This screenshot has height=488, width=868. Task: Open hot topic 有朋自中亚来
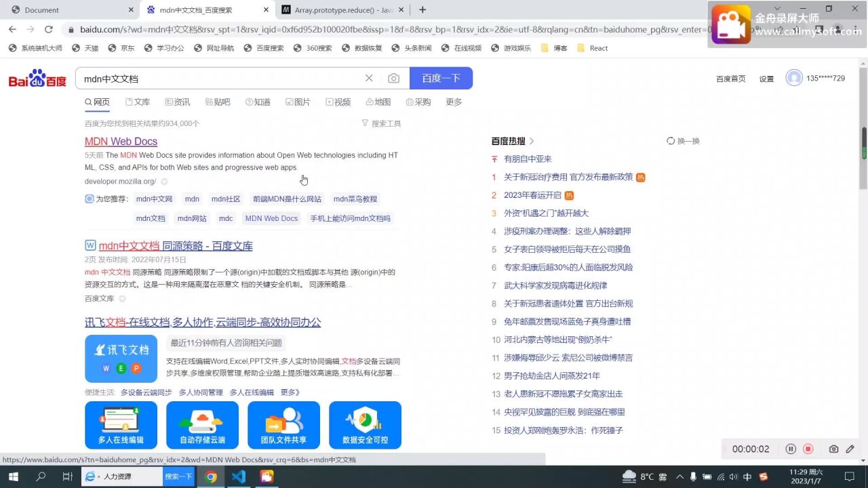click(528, 159)
